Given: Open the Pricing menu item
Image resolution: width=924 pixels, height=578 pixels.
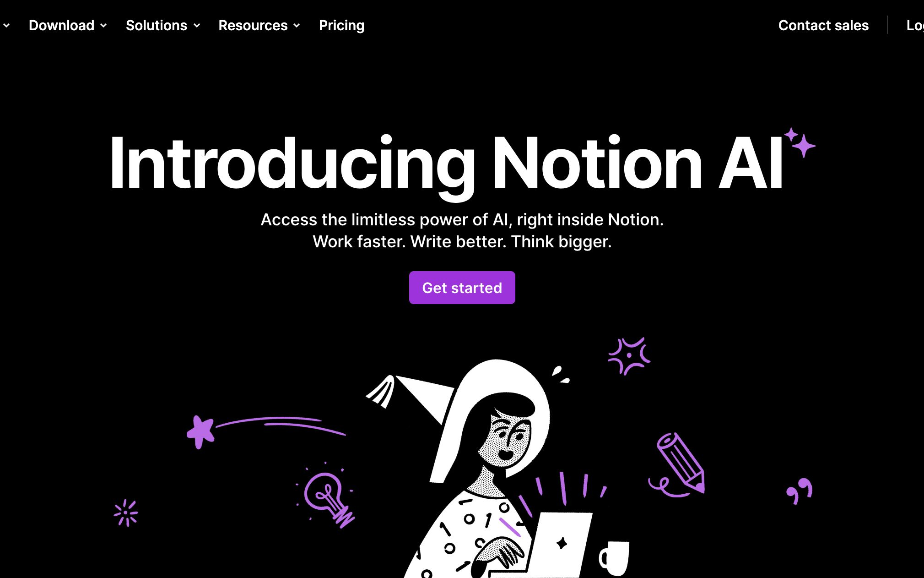Looking at the screenshot, I should 341,25.
